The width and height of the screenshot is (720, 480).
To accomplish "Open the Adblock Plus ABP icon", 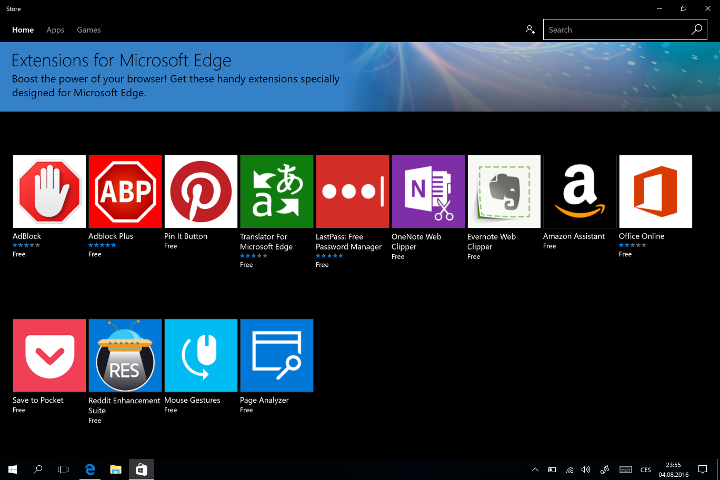I will coord(125,191).
